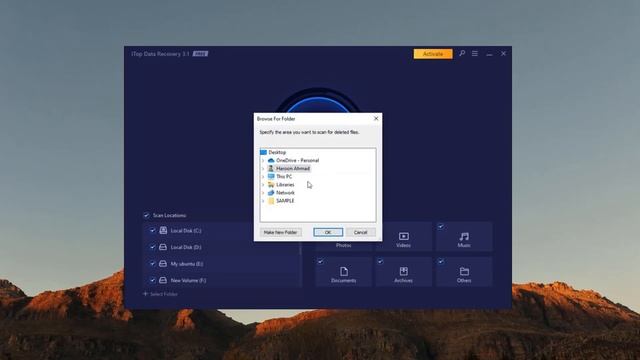Viewport: 640px width, 360px height.
Task: Click the orange Activate button
Action: tap(433, 54)
